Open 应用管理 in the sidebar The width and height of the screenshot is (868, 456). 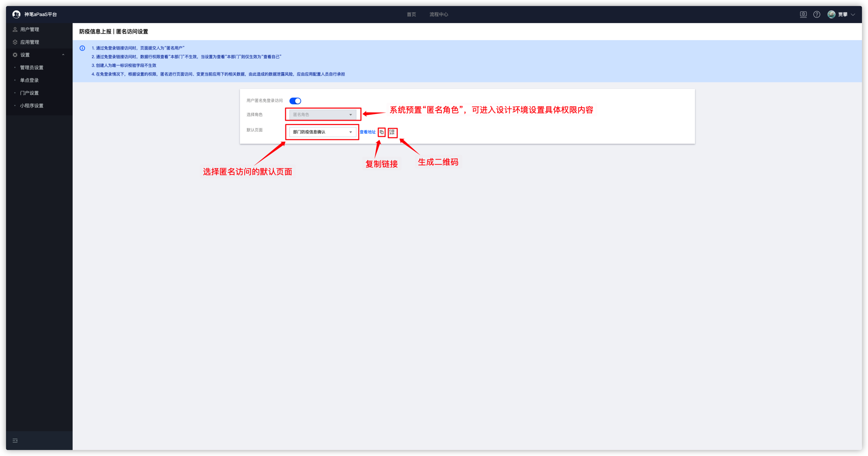point(39,42)
